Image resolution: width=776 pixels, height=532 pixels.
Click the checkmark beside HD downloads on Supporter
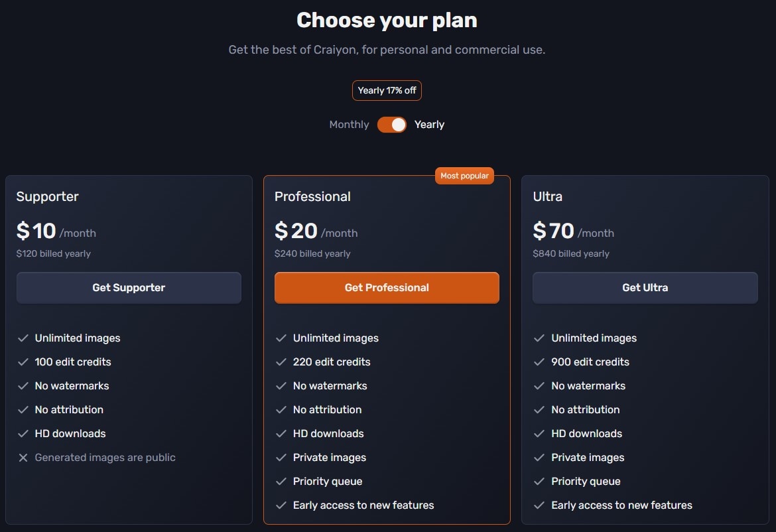(23, 433)
